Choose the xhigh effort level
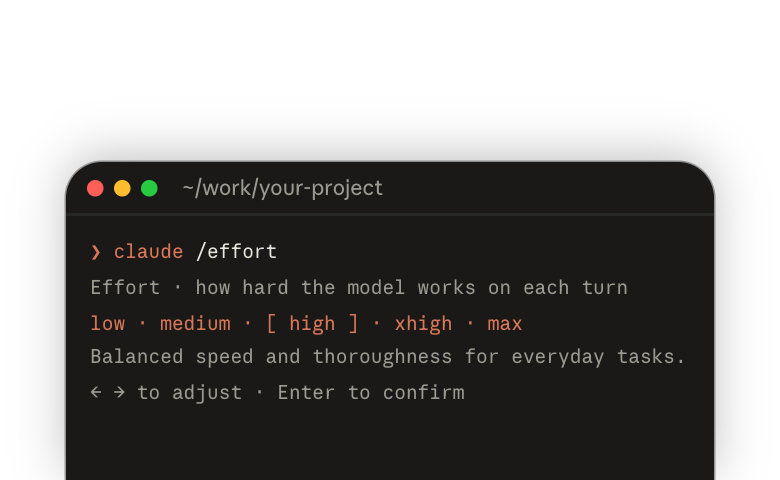 [x=423, y=324]
